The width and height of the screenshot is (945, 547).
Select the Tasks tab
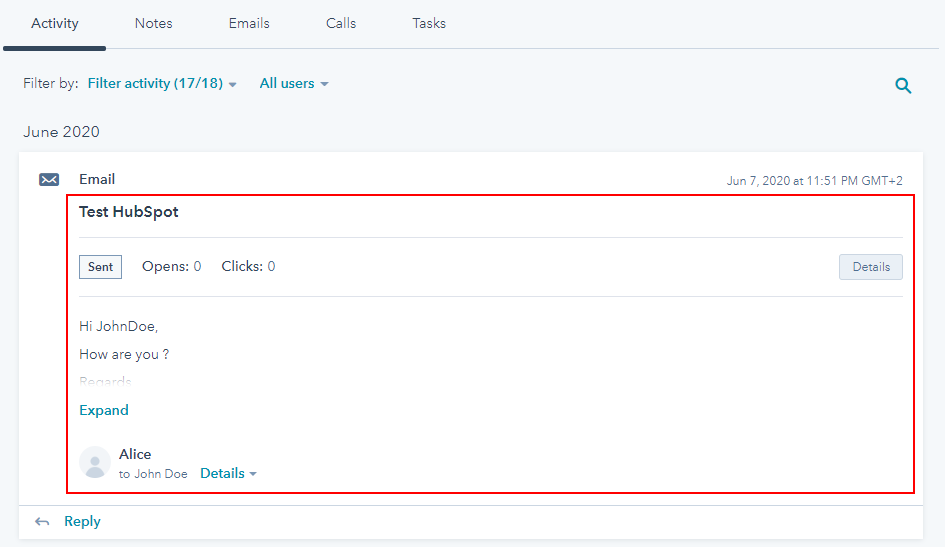429,23
